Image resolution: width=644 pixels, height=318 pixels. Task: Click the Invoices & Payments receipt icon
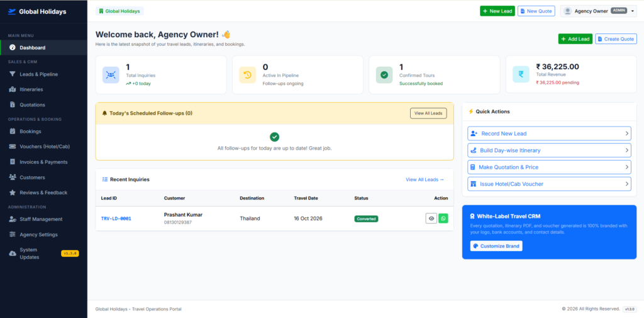pos(13,162)
